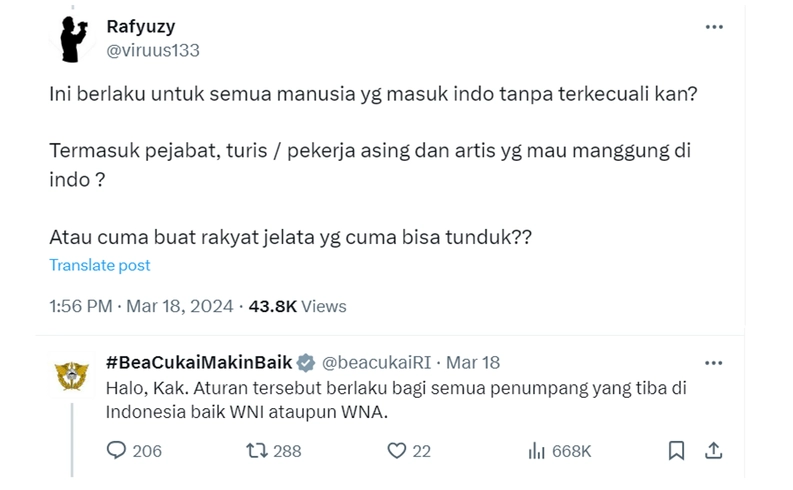793x490 pixels.
Task: Click the #BeaCukaiMakinBaik account name
Action: [196, 362]
